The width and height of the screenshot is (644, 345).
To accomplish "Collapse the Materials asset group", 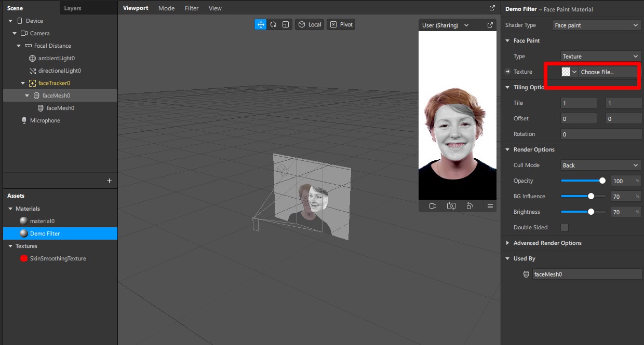I will pos(10,209).
